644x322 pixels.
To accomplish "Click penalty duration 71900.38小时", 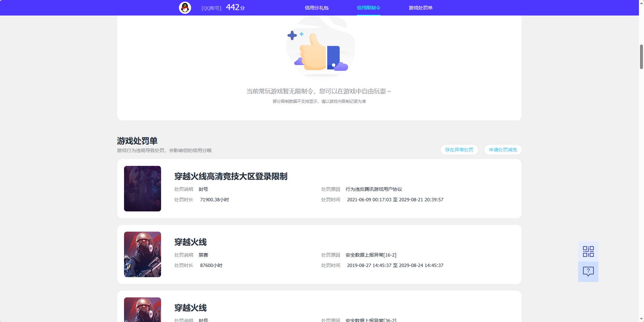I will click(x=214, y=200).
